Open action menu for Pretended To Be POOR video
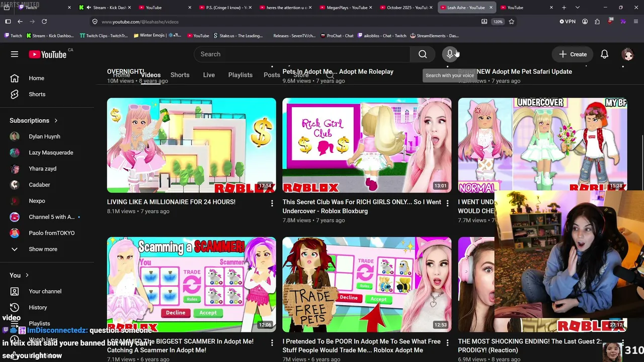The height and width of the screenshot is (362, 644). point(447,342)
